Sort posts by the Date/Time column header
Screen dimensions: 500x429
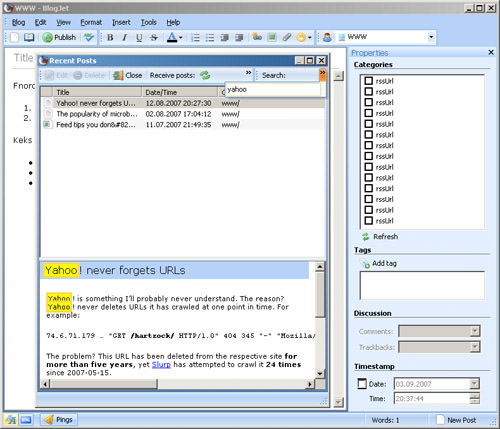point(180,92)
